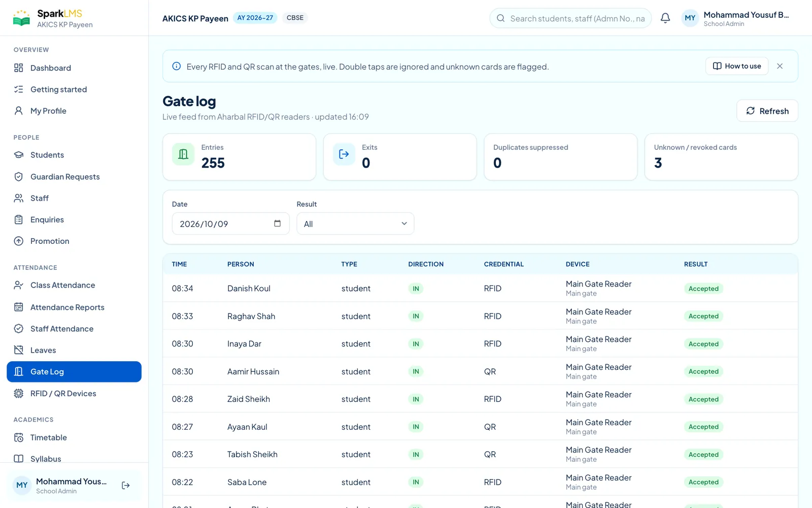
Task: Open the Result filter dropdown
Action: (355, 224)
